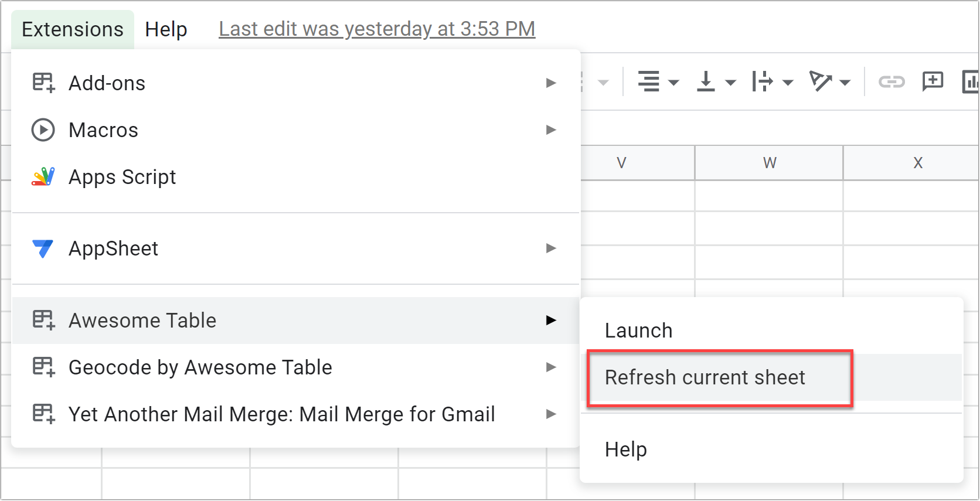The image size is (980, 501).
Task: Expand the Macros submenu arrow
Action: [550, 130]
